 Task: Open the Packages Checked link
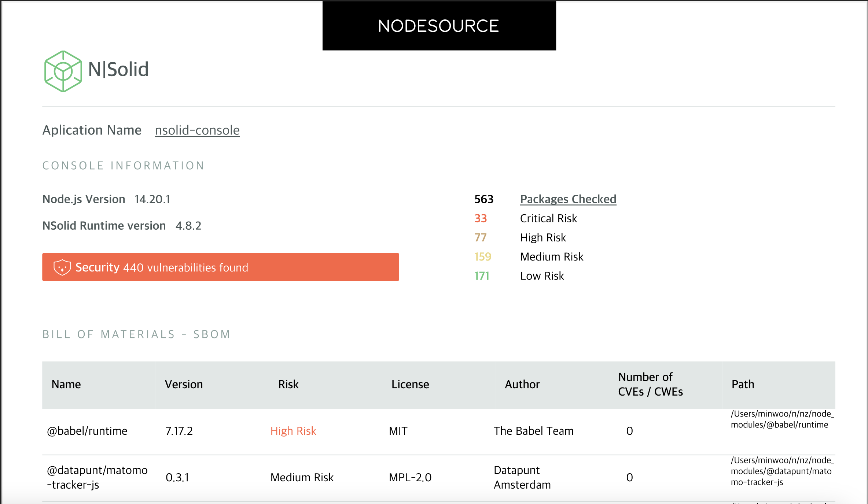[x=568, y=199]
